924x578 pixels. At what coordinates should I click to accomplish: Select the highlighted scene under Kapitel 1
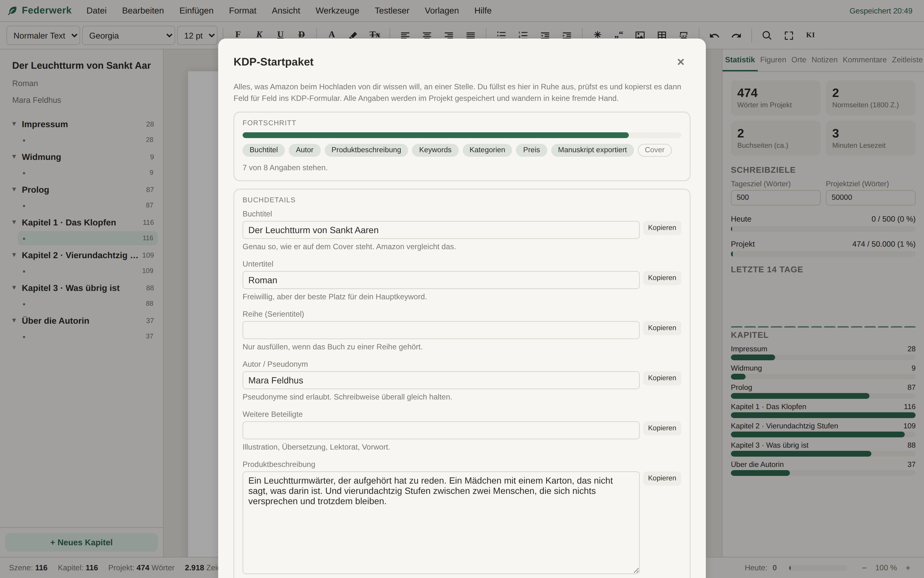click(x=88, y=238)
